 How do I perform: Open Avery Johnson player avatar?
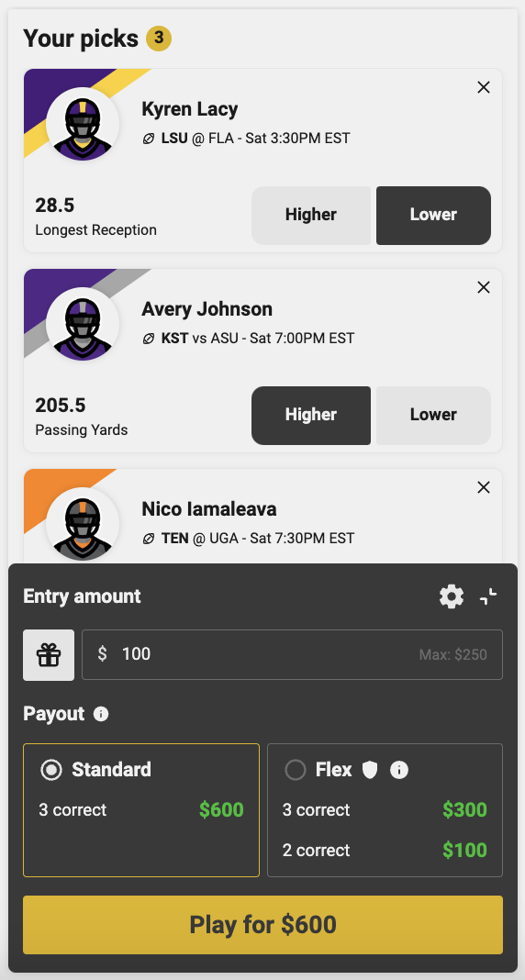pyautogui.click(x=83, y=325)
